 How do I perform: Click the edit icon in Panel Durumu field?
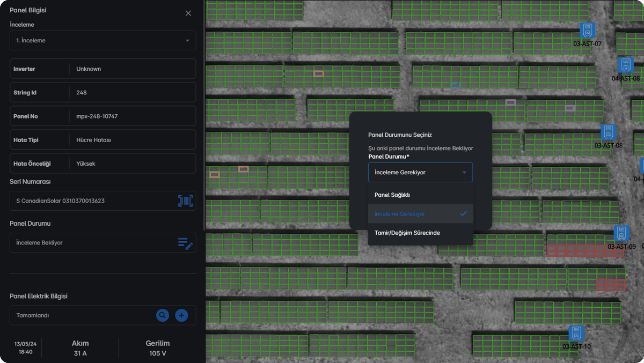(x=185, y=243)
